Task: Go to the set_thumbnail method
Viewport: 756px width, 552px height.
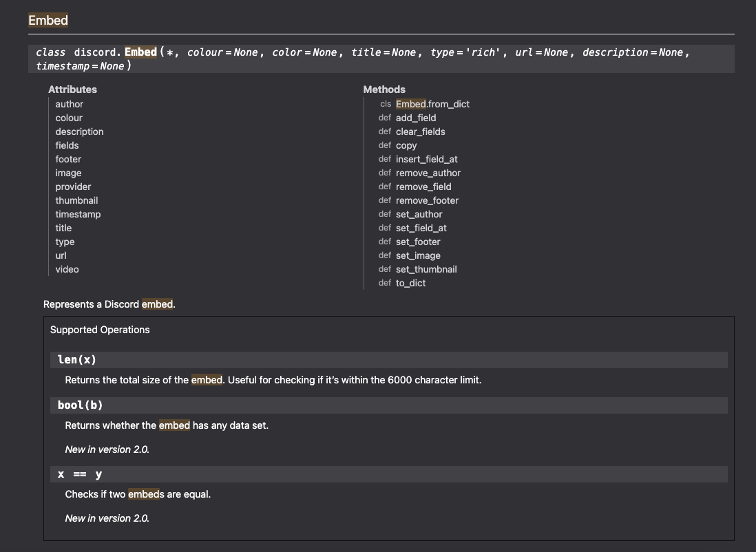Action: (x=426, y=269)
